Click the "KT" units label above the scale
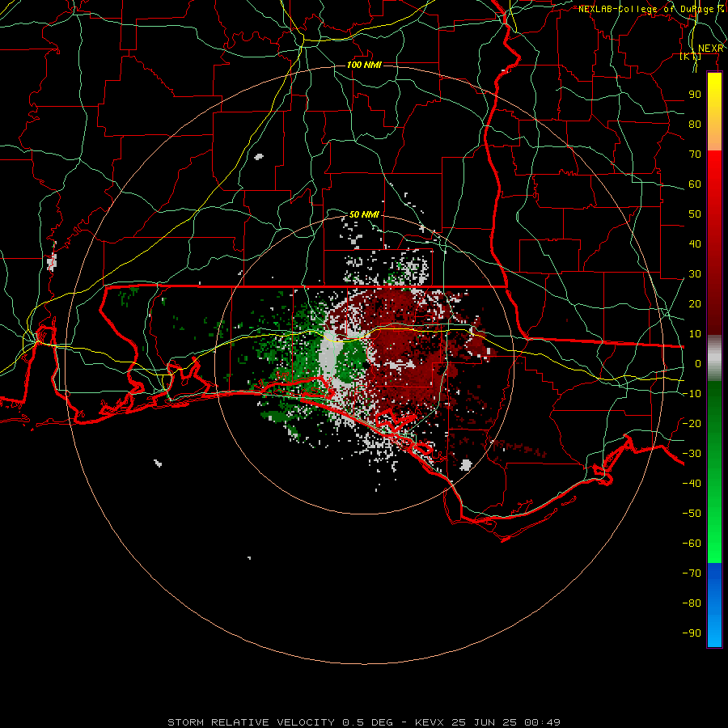Viewport: 728px width, 728px height. pos(691,56)
